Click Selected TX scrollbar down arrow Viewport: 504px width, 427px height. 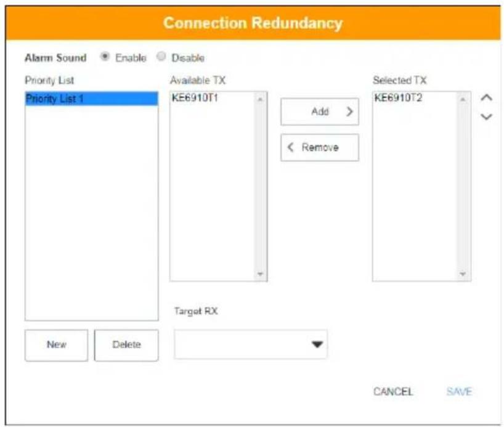(x=463, y=274)
